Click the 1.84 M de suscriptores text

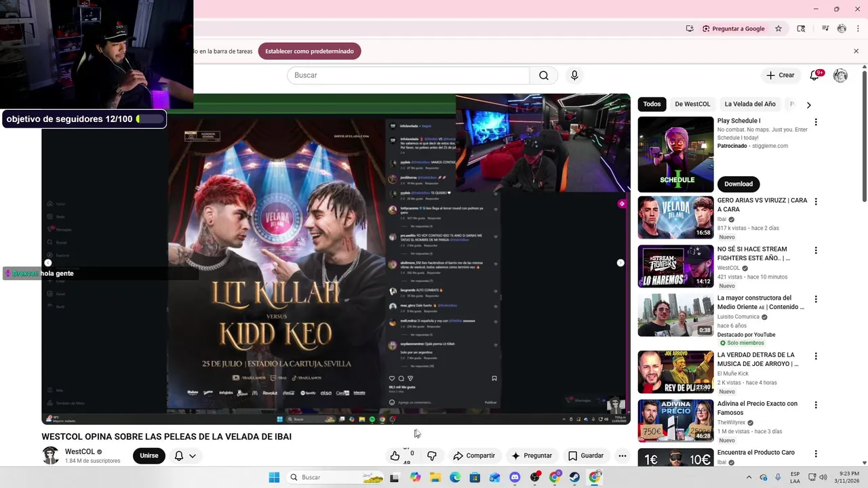tap(92, 461)
